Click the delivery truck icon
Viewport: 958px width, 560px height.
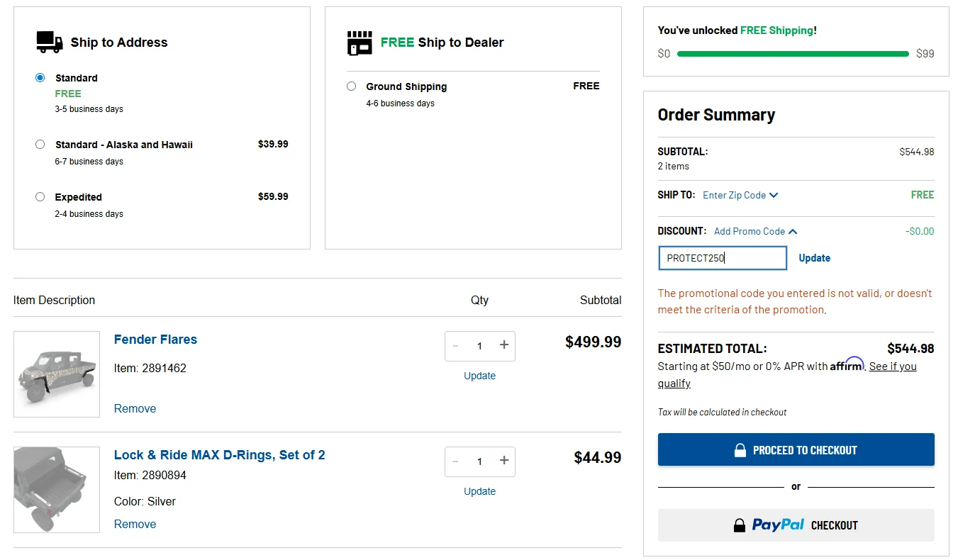coord(50,42)
